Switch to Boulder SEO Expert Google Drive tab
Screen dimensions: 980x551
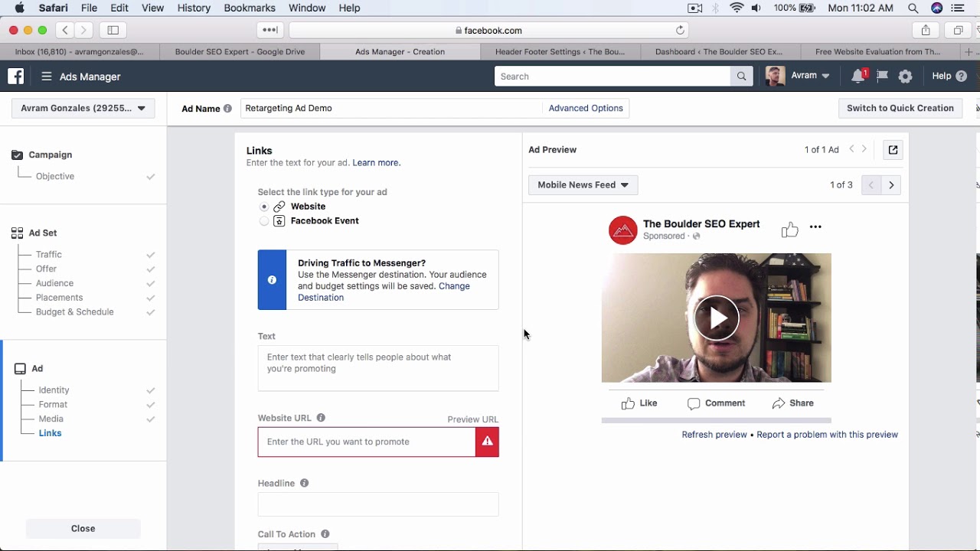(240, 52)
